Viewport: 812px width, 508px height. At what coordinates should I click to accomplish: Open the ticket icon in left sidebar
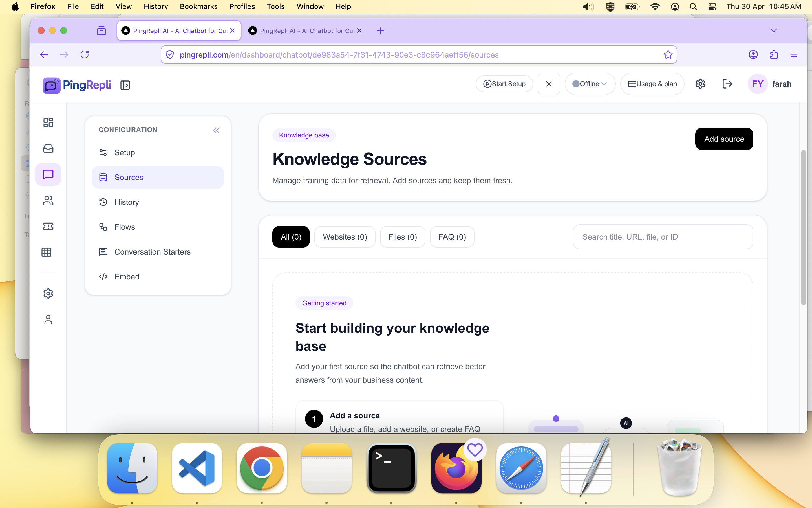point(48,226)
